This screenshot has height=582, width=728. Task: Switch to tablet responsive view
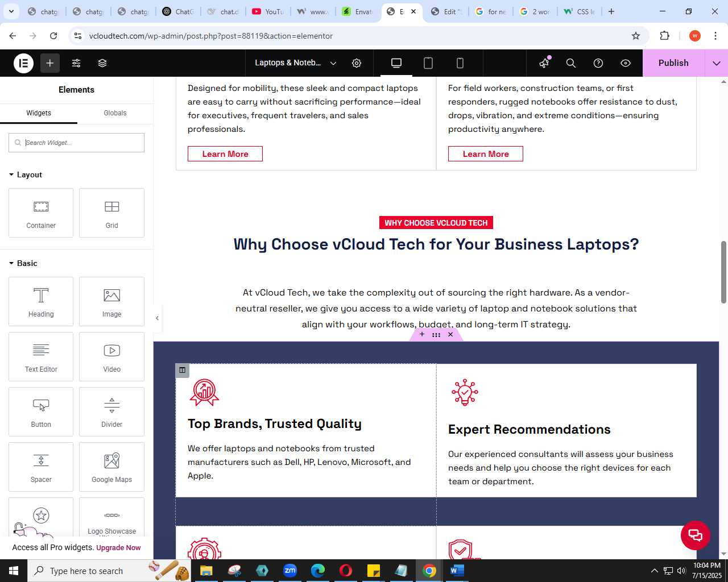(x=428, y=63)
